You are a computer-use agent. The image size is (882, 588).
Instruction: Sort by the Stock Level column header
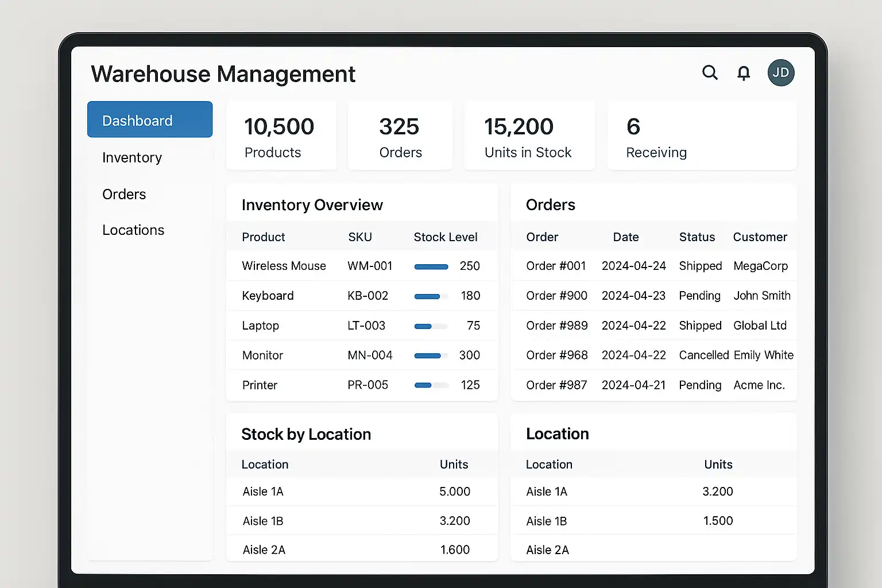point(445,237)
